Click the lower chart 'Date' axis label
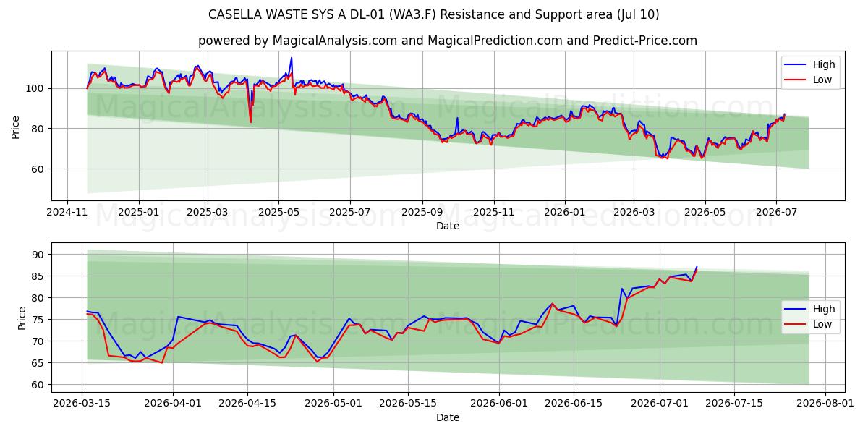Image resolution: width=868 pixels, height=434 pixels. click(448, 418)
